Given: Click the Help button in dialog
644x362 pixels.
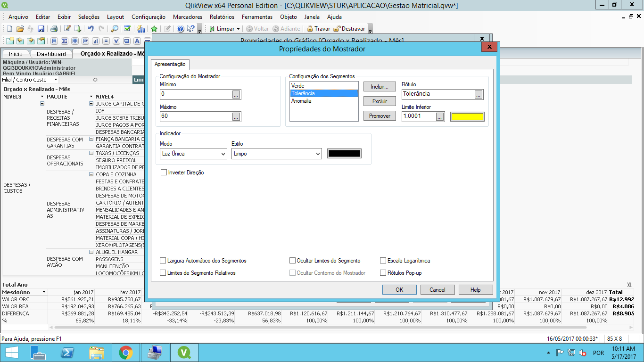Looking at the screenshot, I should pyautogui.click(x=476, y=290).
